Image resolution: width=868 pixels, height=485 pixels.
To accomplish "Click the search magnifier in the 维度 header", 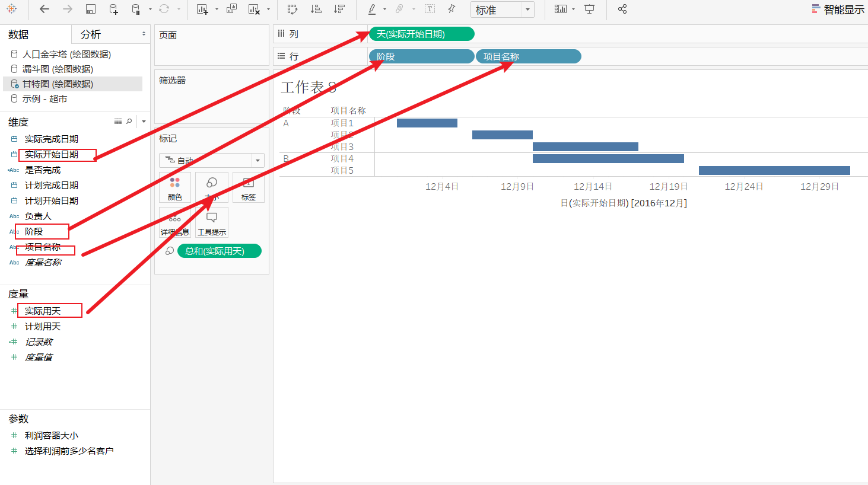I will [x=129, y=121].
